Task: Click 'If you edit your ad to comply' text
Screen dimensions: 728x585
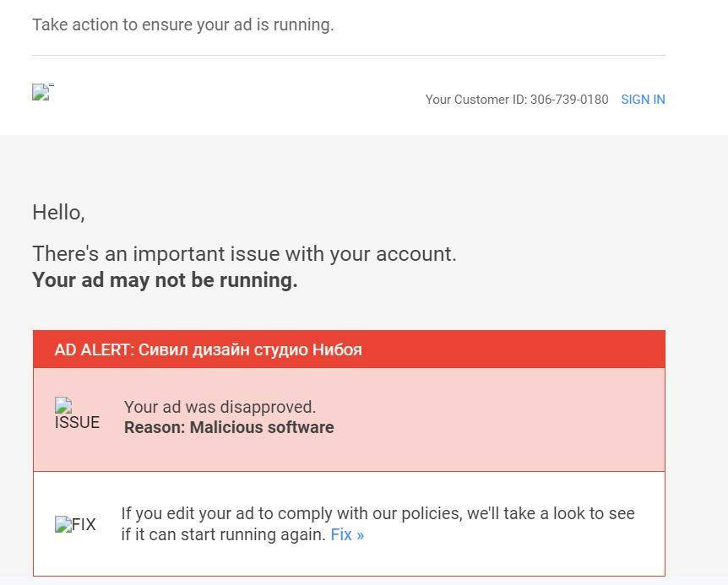Action: point(378,513)
